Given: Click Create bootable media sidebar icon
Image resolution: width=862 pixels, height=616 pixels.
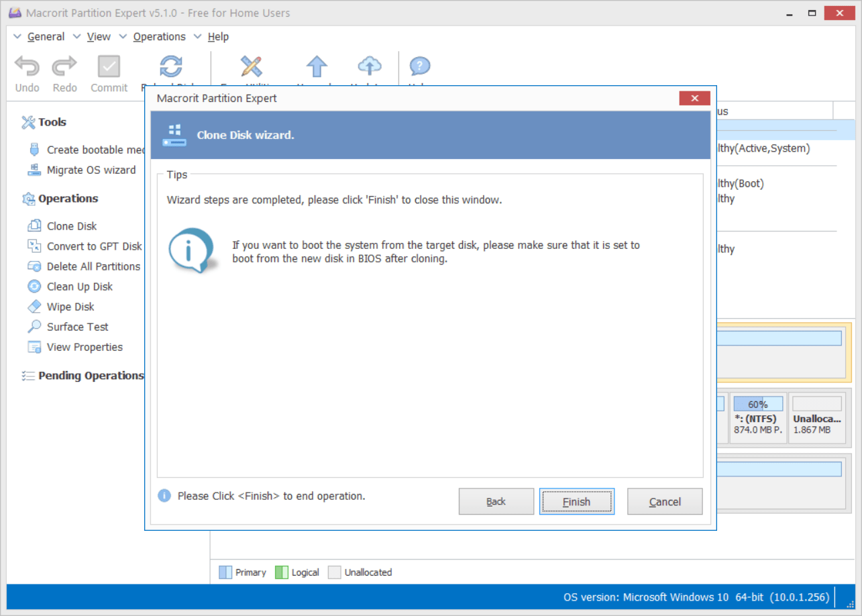Looking at the screenshot, I should pyautogui.click(x=34, y=150).
